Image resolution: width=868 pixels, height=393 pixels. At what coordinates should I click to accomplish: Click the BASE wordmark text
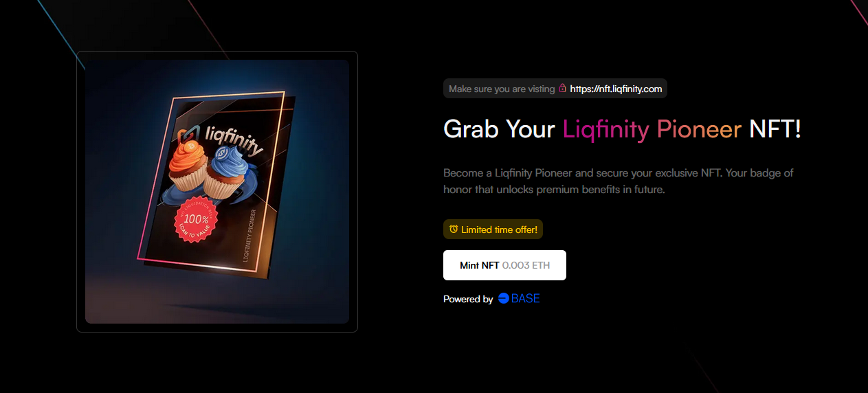click(526, 299)
